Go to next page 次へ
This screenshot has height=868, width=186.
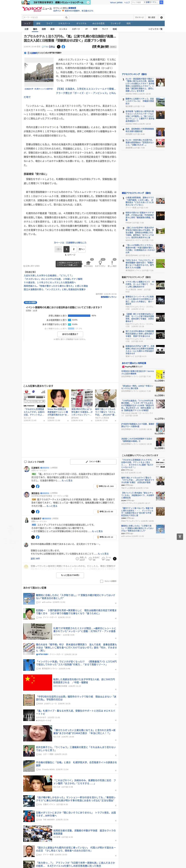pos(82,249)
